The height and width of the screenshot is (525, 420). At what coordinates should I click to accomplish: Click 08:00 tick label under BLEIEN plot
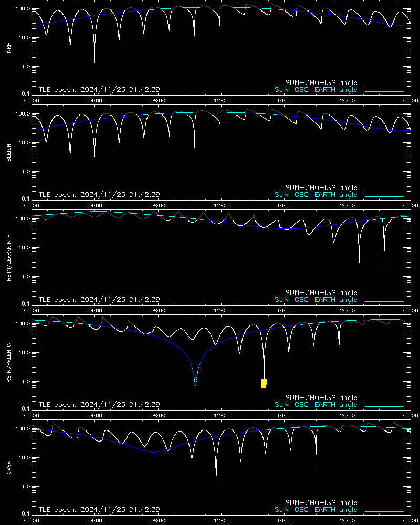(157, 206)
